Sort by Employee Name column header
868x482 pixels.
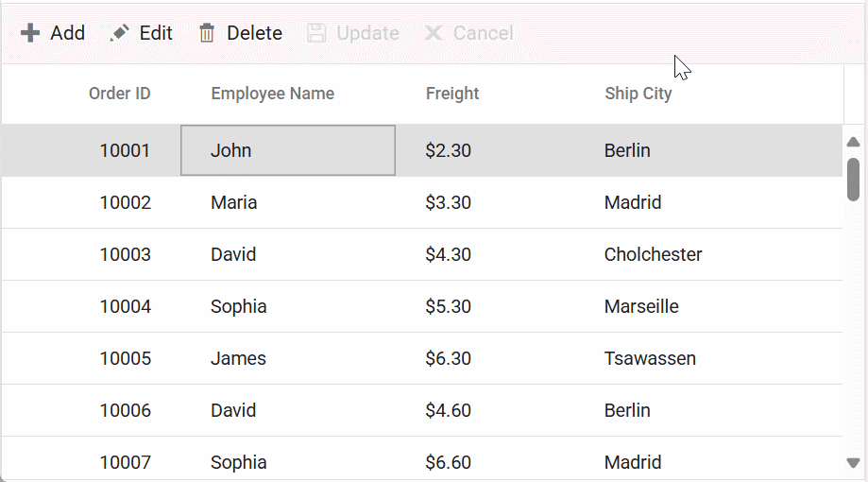click(x=272, y=94)
